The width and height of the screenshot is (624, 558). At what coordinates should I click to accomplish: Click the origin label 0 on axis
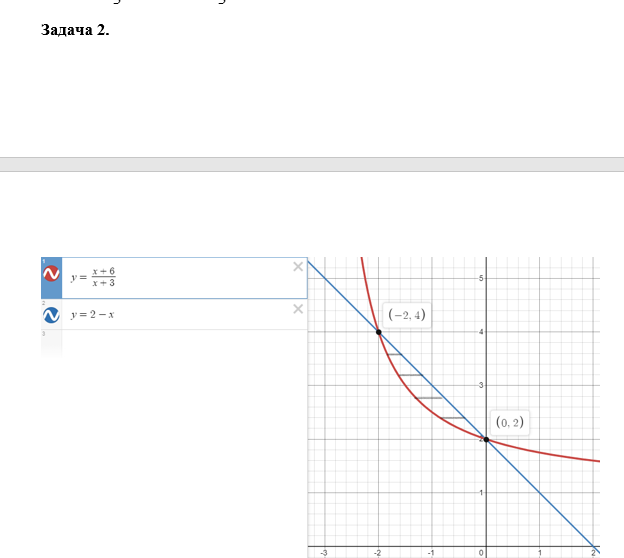[481, 553]
